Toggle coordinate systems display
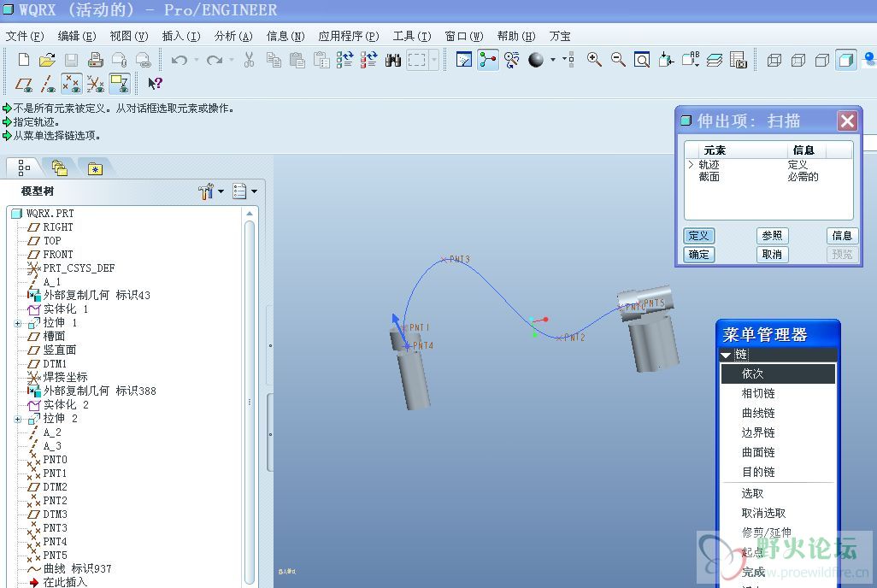 96,84
